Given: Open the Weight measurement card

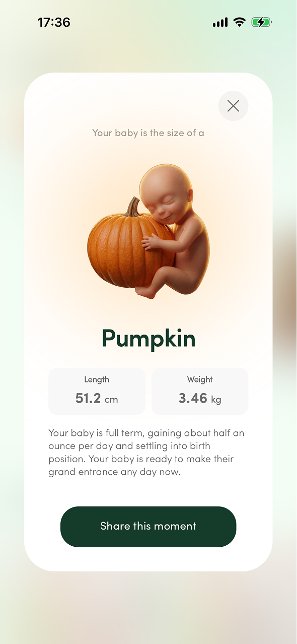Looking at the screenshot, I should pos(200,392).
